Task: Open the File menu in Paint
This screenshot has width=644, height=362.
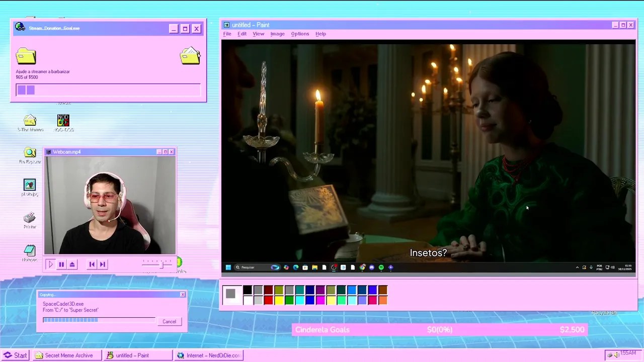Action: [227, 34]
